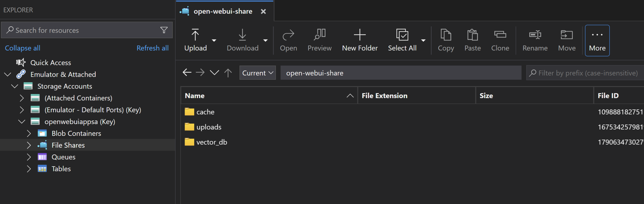644x204 pixels.
Task: Select File Shares in the tree
Action: pos(68,145)
